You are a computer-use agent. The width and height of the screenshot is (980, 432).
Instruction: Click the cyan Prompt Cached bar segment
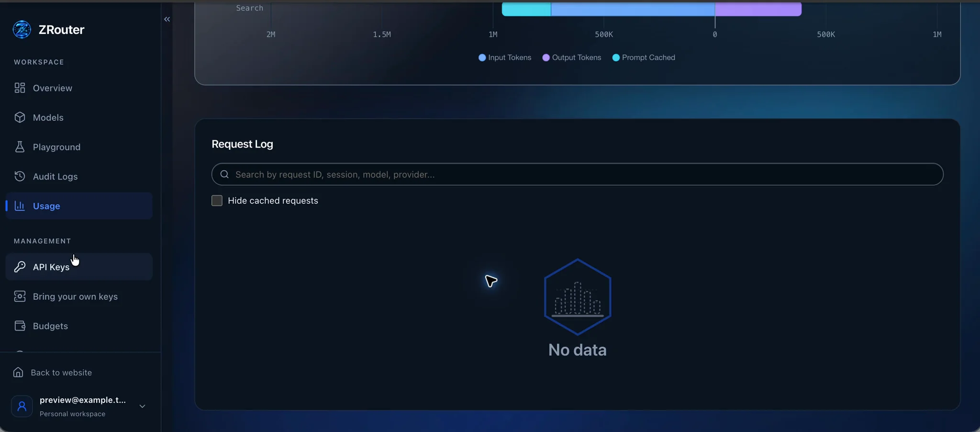tap(526, 9)
